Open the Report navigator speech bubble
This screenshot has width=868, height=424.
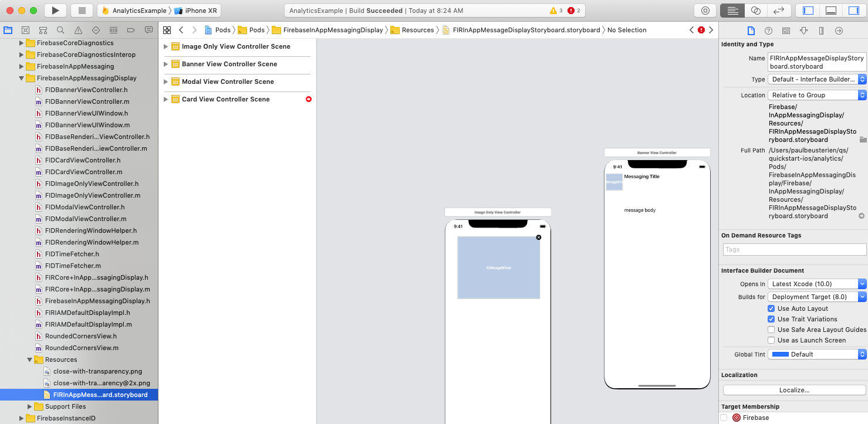tap(148, 30)
